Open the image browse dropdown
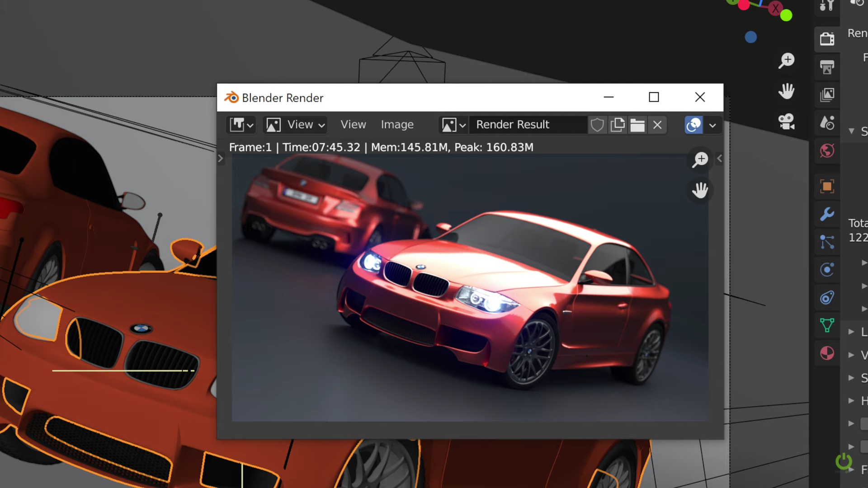 453,125
